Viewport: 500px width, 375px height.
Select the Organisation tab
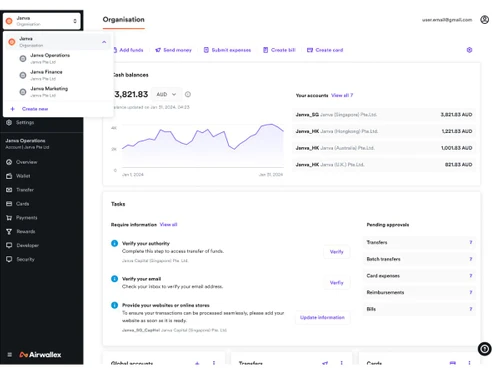click(124, 20)
